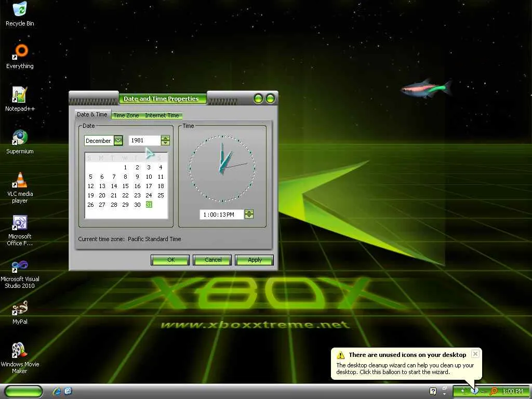Select day 8 in the calendar
The height and width of the screenshot is (399, 532).
pos(125,177)
